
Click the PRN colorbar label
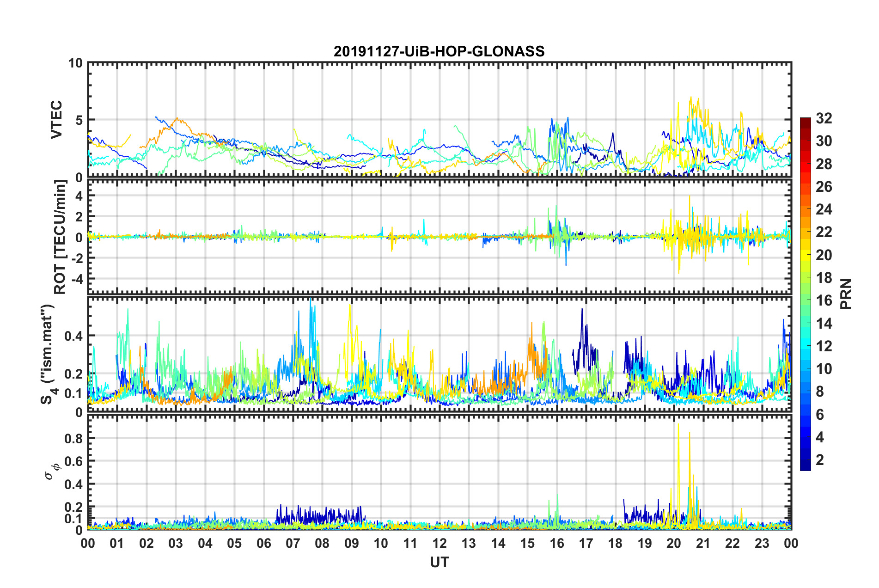pyautogui.click(x=846, y=294)
